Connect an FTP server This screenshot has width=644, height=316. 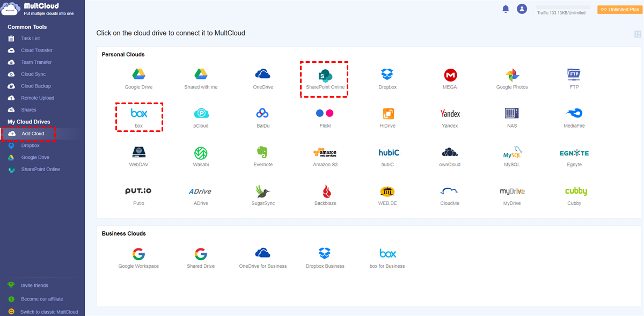[574, 78]
